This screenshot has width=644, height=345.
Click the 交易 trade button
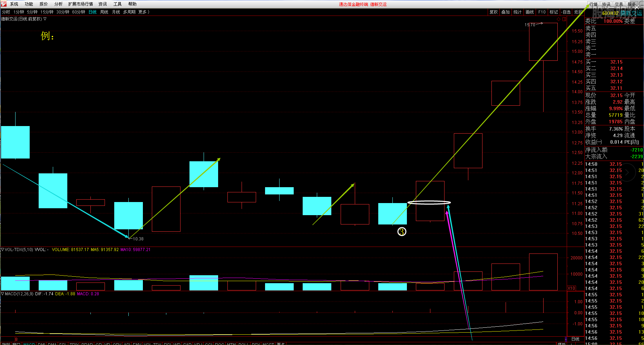[x=619, y=4]
